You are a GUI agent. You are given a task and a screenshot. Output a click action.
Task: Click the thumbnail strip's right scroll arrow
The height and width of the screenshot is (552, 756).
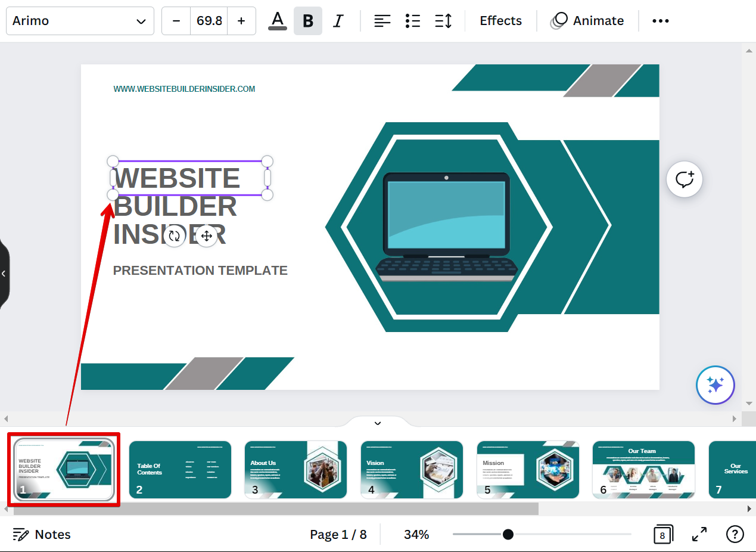coord(749,508)
